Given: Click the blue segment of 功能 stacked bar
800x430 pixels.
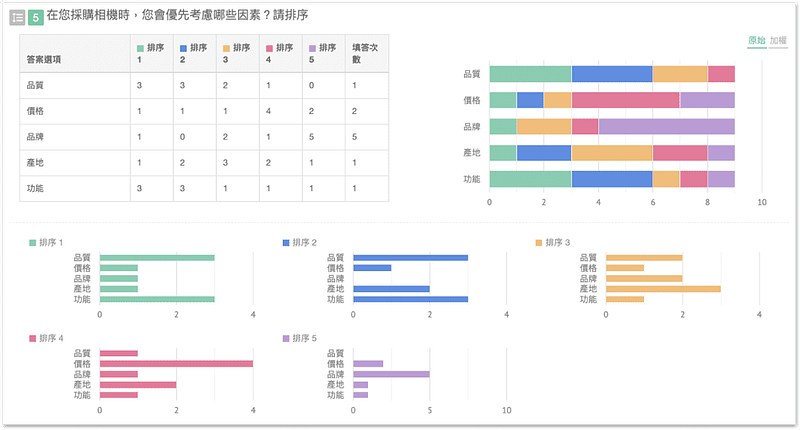Looking at the screenshot, I should tap(612, 179).
